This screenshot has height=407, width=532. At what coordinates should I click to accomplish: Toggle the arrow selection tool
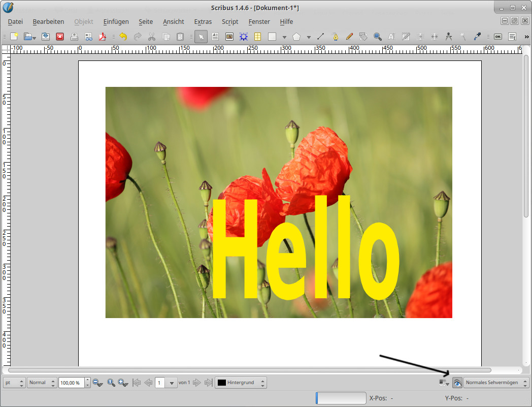[201, 37]
